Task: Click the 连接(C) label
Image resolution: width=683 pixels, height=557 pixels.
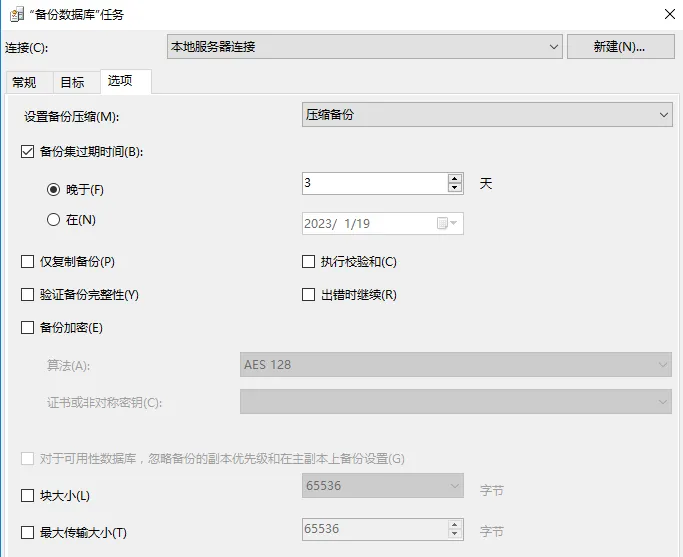Action: coord(27,47)
